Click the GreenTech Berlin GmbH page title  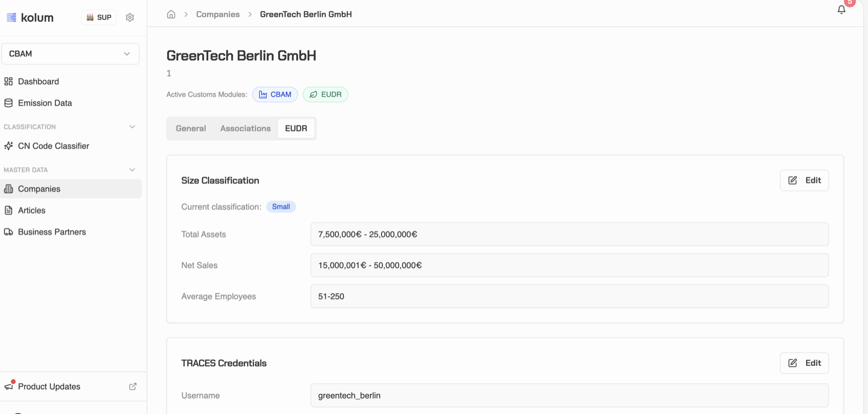[x=241, y=55]
